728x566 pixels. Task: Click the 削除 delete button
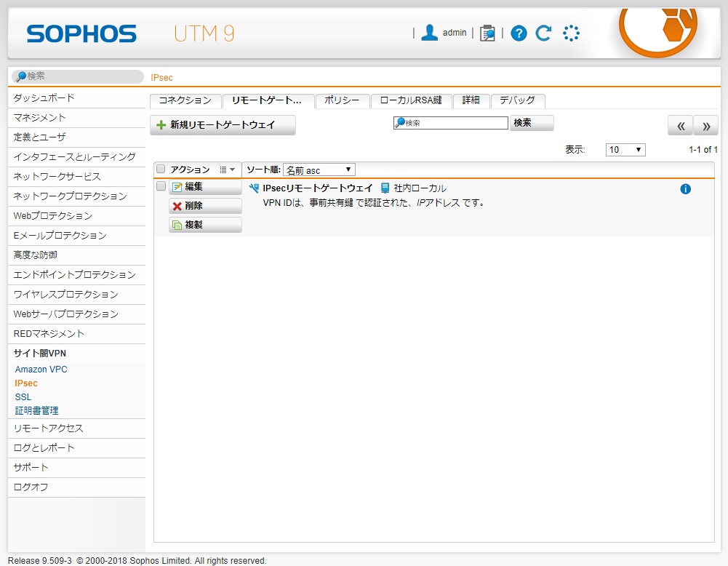205,206
